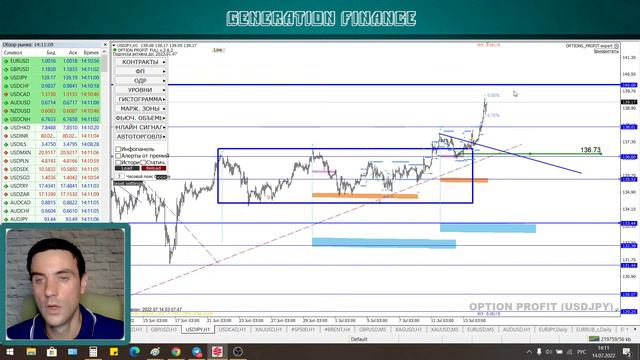Expand ОНЛАЙН СИГНАЛ panel menu
The height and width of the screenshot is (360, 640).
pyautogui.click(x=141, y=127)
